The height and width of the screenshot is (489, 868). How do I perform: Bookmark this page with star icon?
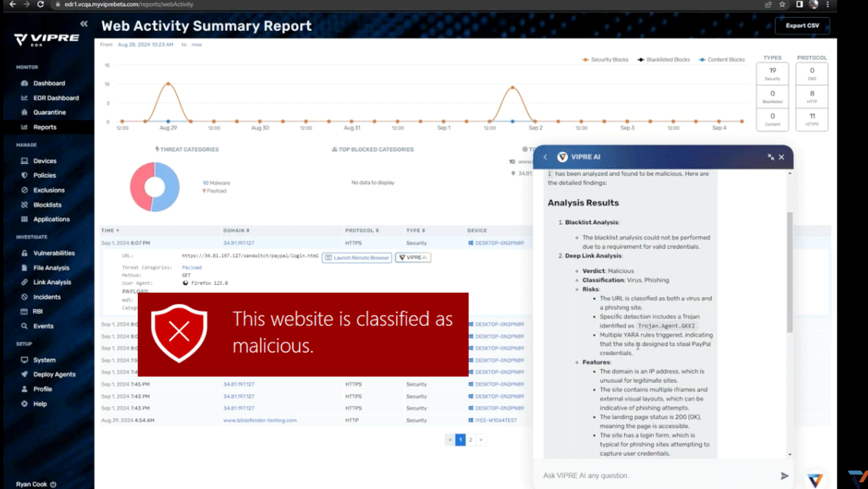point(782,4)
